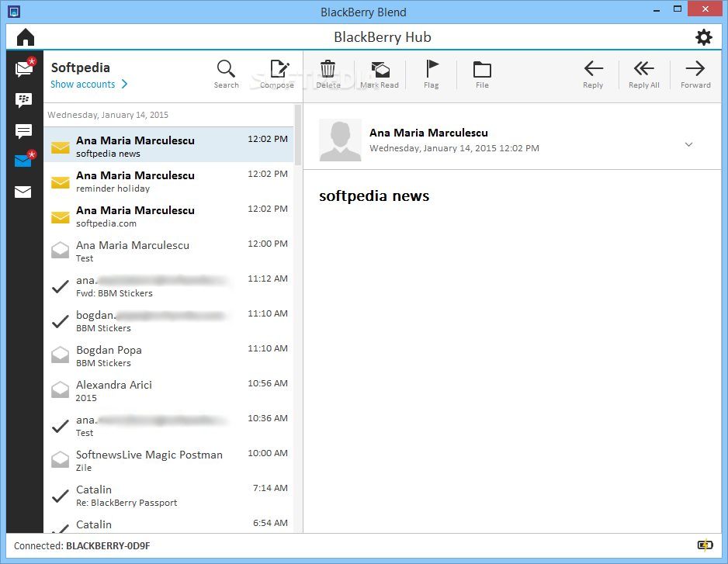Reply All to the message
728x564 pixels.
tap(644, 74)
